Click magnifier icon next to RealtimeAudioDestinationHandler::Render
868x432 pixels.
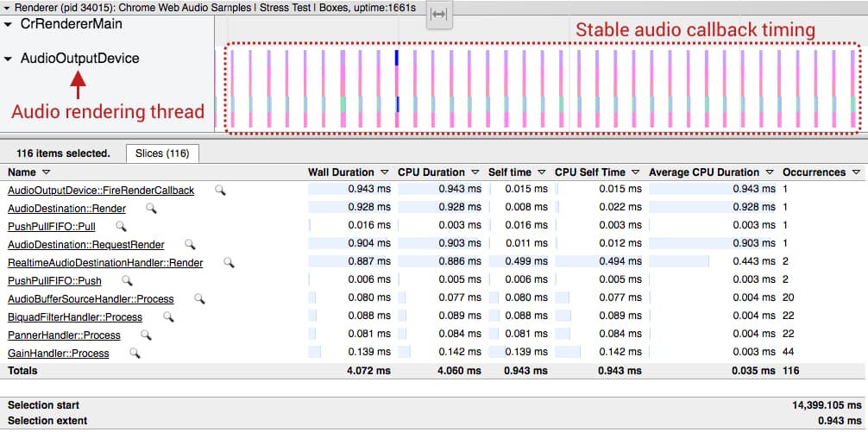[229, 262]
